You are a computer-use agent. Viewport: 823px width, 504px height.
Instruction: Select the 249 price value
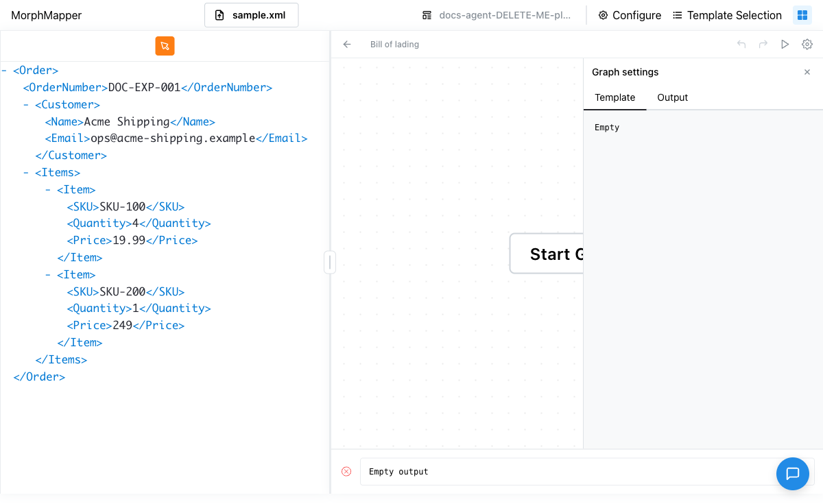pyautogui.click(x=123, y=326)
